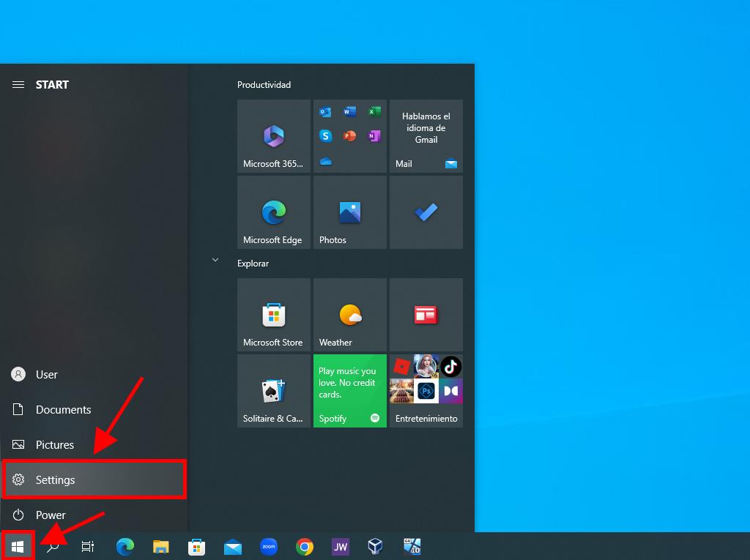
Task: Open the red News tile
Action: click(x=426, y=315)
